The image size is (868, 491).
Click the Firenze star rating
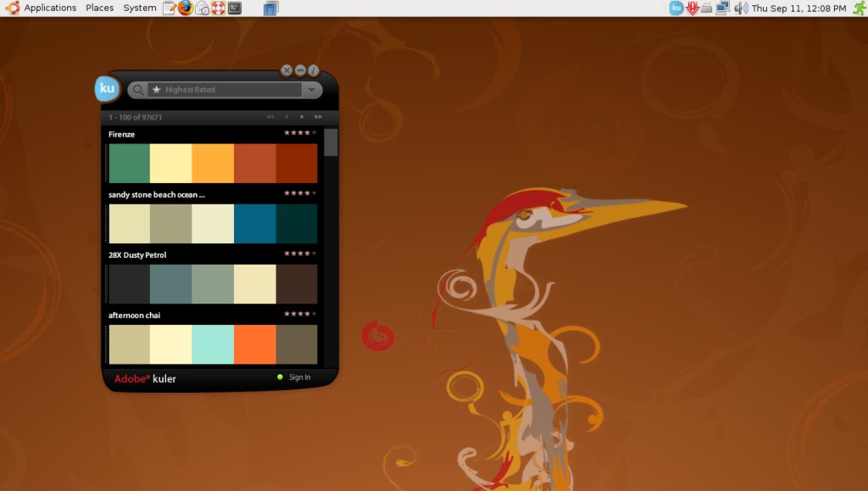(300, 133)
